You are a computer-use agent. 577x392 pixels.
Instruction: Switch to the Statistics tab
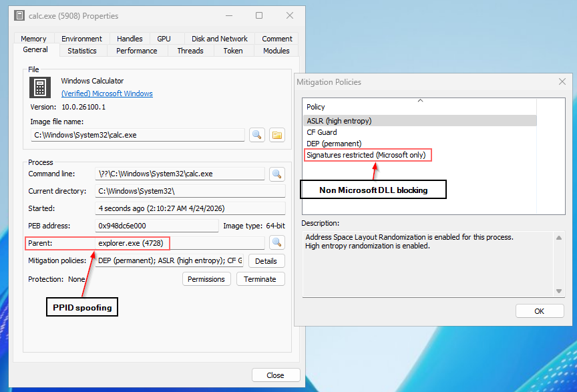point(82,51)
